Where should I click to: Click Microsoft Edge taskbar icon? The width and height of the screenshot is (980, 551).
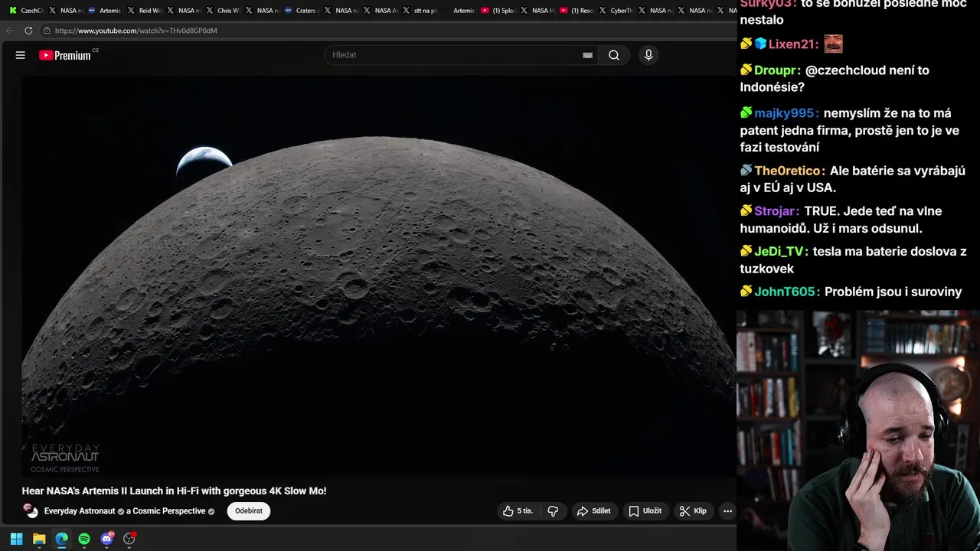tap(61, 539)
